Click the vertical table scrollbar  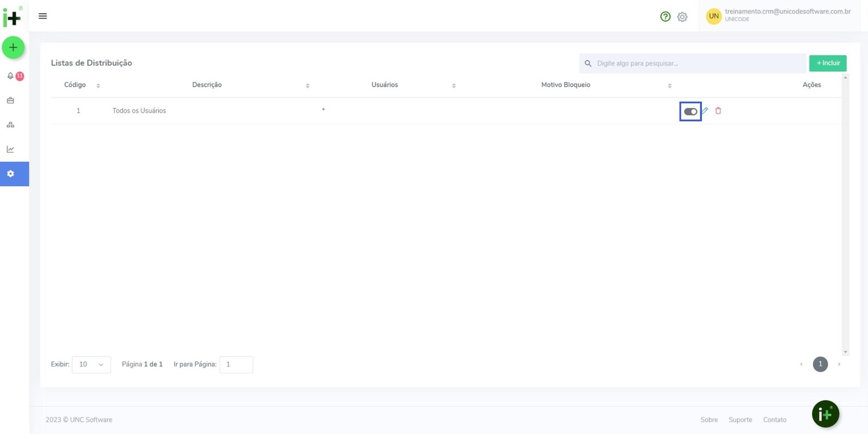[x=845, y=215]
